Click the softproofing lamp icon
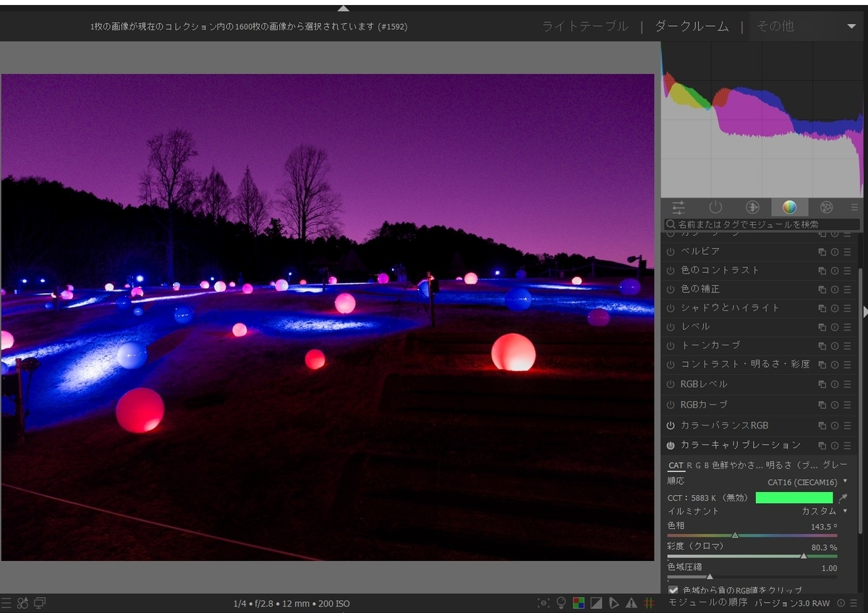868x613 pixels. [561, 602]
